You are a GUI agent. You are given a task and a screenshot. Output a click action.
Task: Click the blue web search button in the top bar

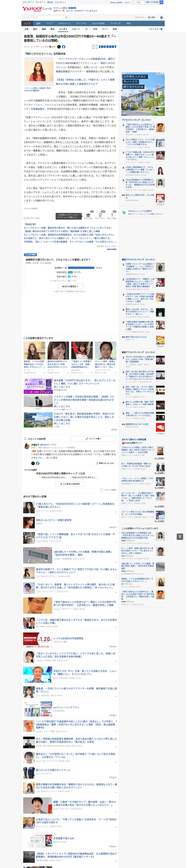click(161, 2)
